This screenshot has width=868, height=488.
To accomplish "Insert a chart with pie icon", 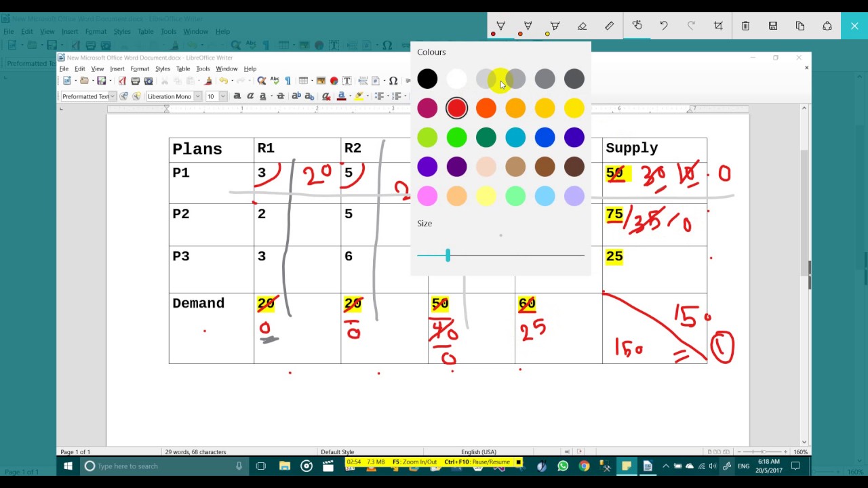I will [x=334, y=81].
